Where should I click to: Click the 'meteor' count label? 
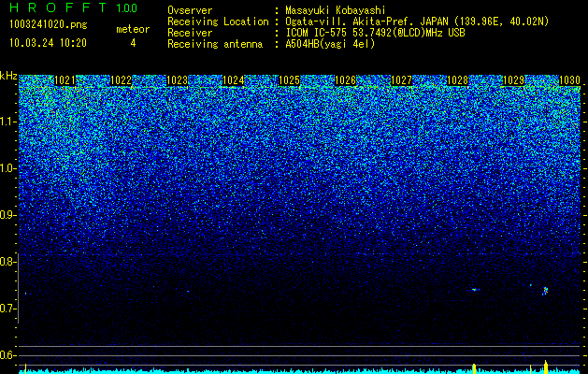pos(133,29)
